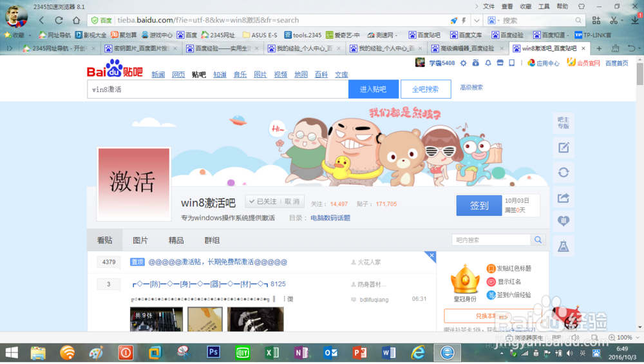The width and height of the screenshot is (644, 364).
Task: Click the heart bubble icon in right sidebar
Action: [563, 221]
